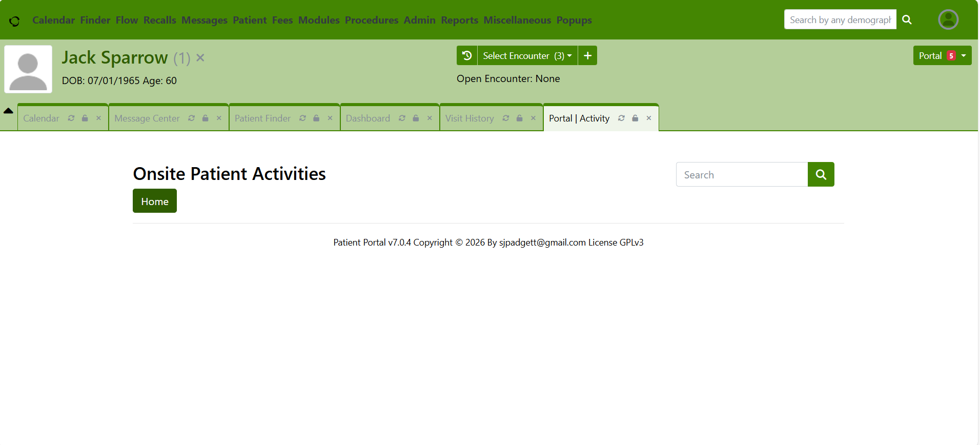Toggle lock on Visit History tab
980x445 pixels.
pyautogui.click(x=519, y=118)
